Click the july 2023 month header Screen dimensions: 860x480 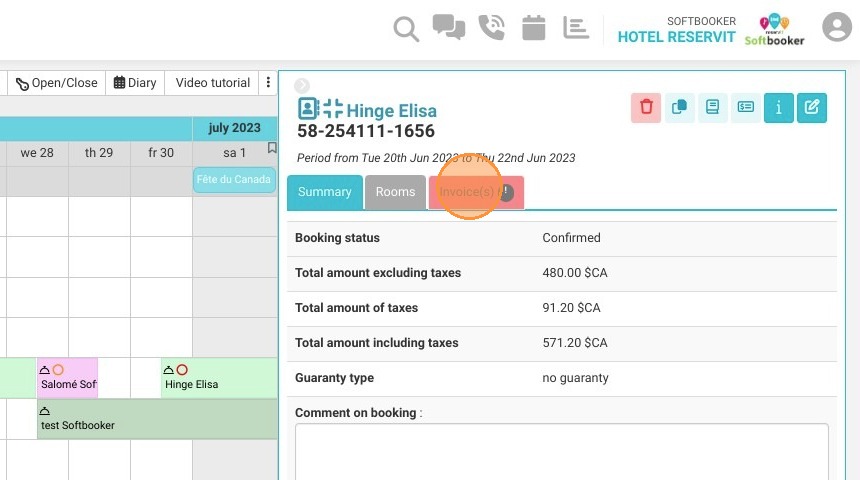tap(234, 128)
